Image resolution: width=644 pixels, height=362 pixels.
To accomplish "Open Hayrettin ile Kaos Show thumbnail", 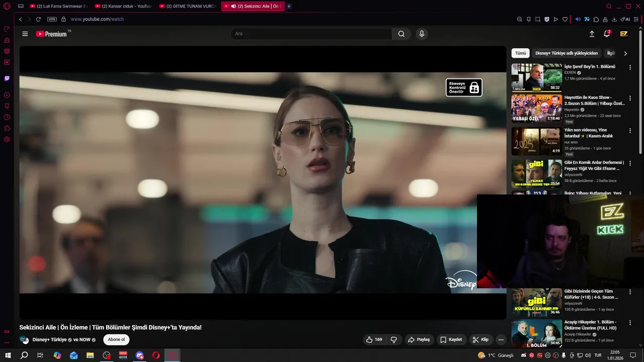I will pos(536,109).
